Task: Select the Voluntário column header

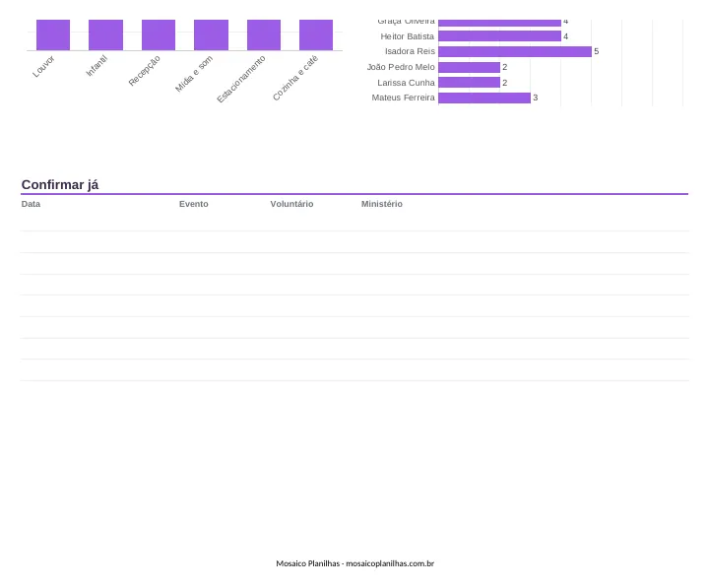Action: (291, 204)
